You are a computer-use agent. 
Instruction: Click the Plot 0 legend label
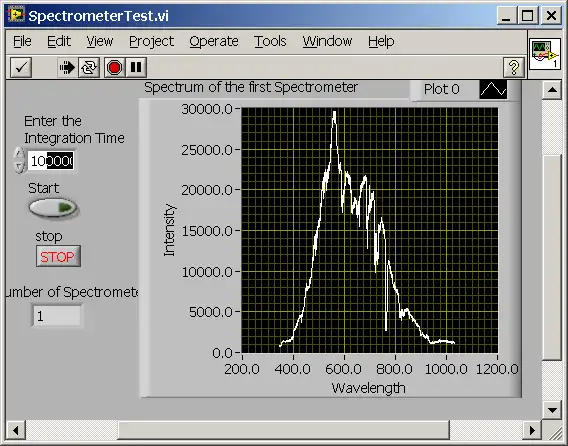(442, 89)
